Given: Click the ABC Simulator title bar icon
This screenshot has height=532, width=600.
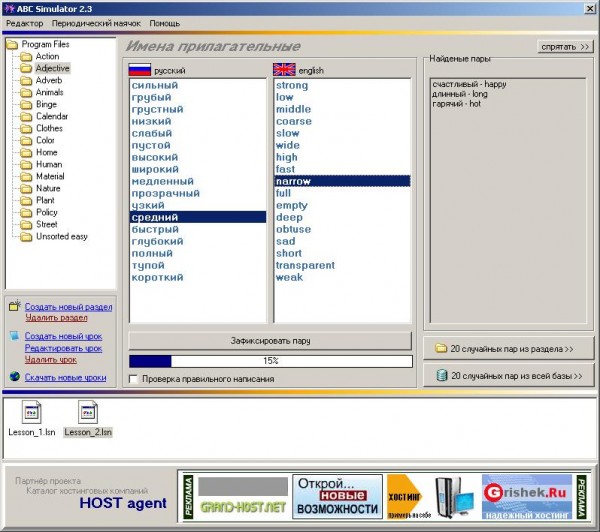Looking at the screenshot, I should (9, 7).
